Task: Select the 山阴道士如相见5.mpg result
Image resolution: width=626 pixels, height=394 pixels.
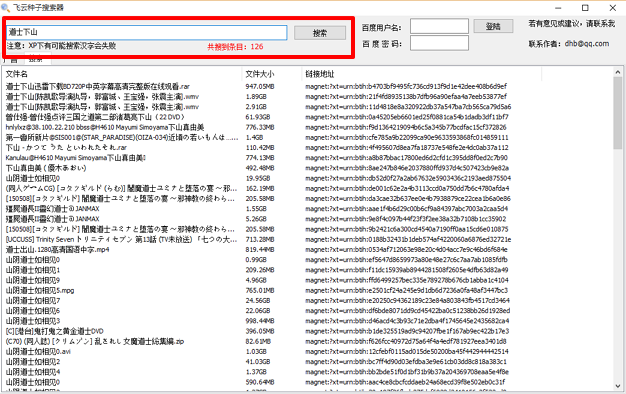Action: tap(307, 290)
